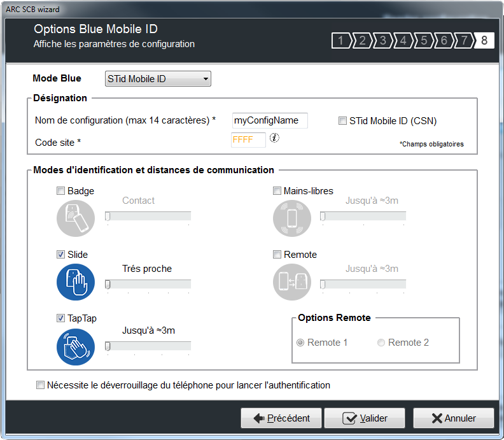Viewport: 504px width, 440px height.
Task: Tick the STid Mobile ID (CSN) checkbox
Action: click(x=343, y=121)
